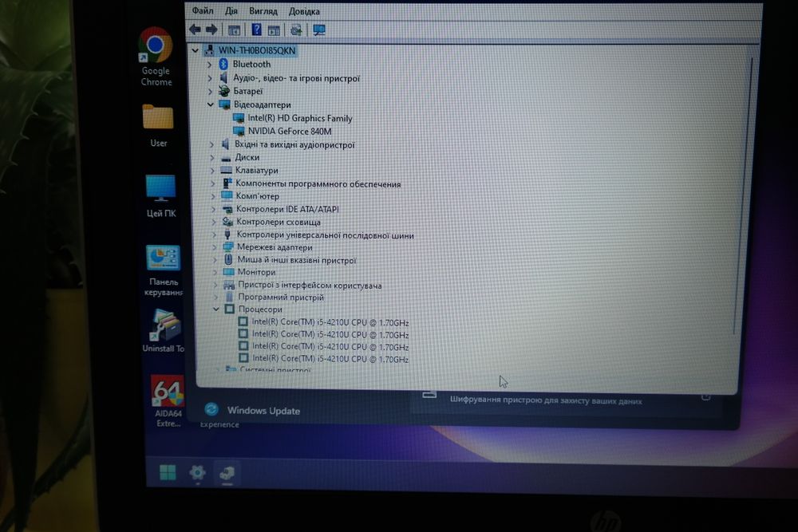Expand the Bluetooth category
Viewport: 798px width, 532px height.
pyautogui.click(x=209, y=65)
